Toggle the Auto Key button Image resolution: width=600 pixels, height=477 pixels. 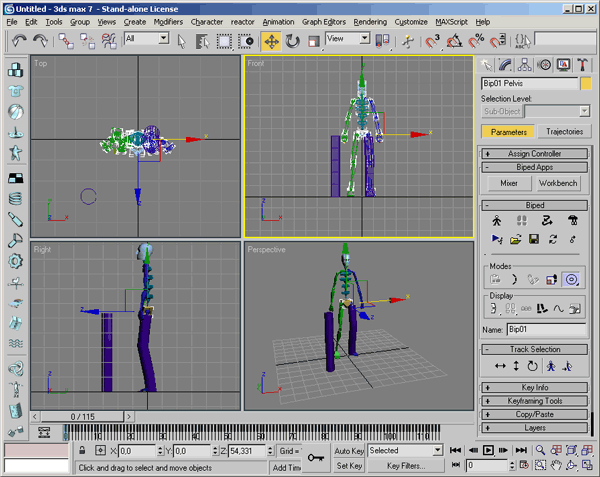coord(349,451)
